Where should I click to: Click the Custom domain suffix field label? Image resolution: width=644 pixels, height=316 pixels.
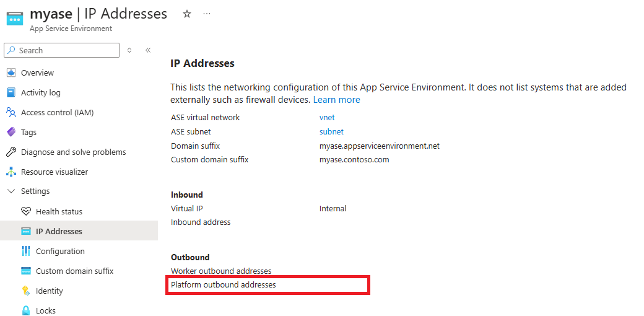tap(209, 159)
